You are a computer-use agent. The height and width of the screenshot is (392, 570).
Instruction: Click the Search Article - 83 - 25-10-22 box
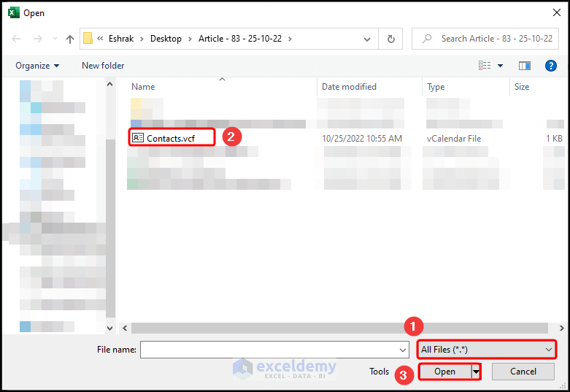click(485, 39)
